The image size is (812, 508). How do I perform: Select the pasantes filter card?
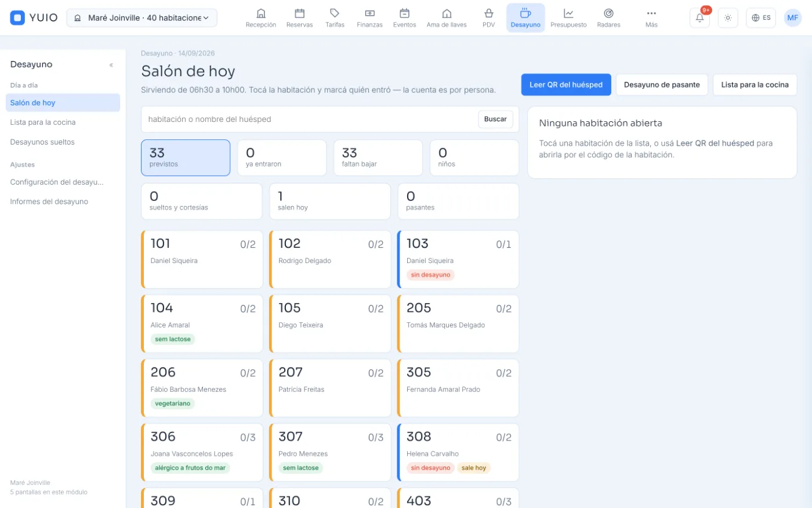[458, 201]
